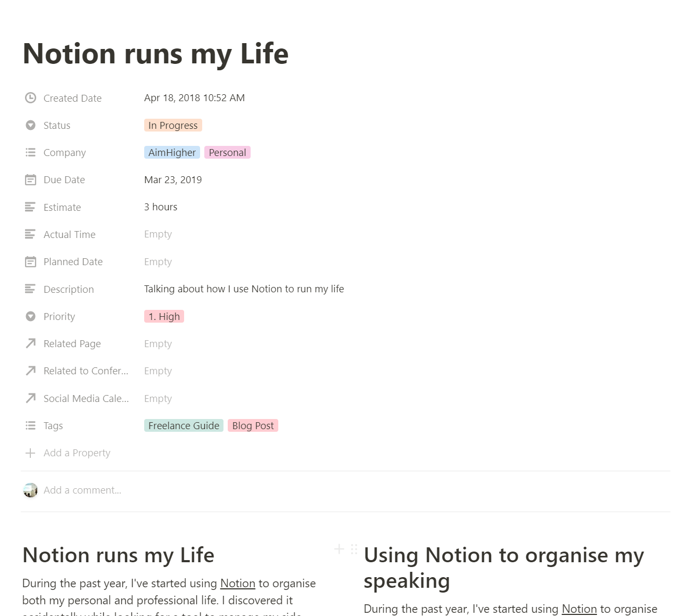Click the add block plus icon near heading
688x616 pixels.
click(339, 549)
